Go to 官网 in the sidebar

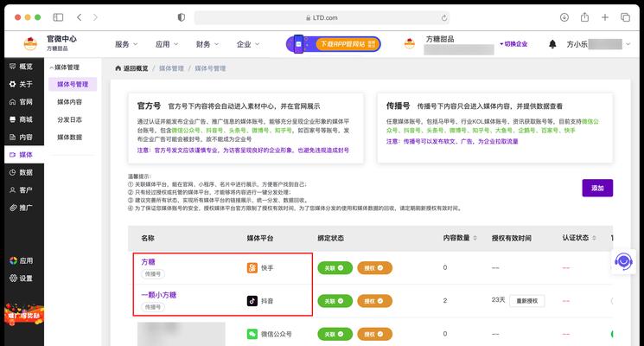pyautogui.click(x=21, y=102)
